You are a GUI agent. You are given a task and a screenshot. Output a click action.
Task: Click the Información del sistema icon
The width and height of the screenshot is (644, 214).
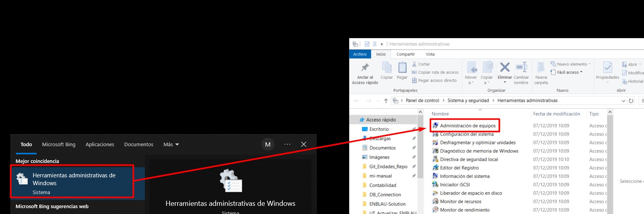click(x=435, y=176)
